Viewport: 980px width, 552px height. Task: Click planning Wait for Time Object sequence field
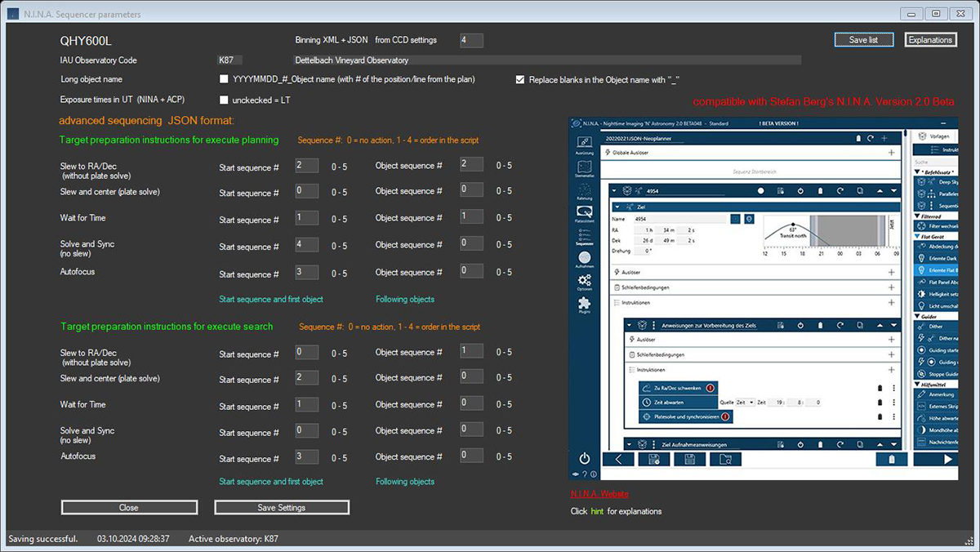tap(472, 217)
